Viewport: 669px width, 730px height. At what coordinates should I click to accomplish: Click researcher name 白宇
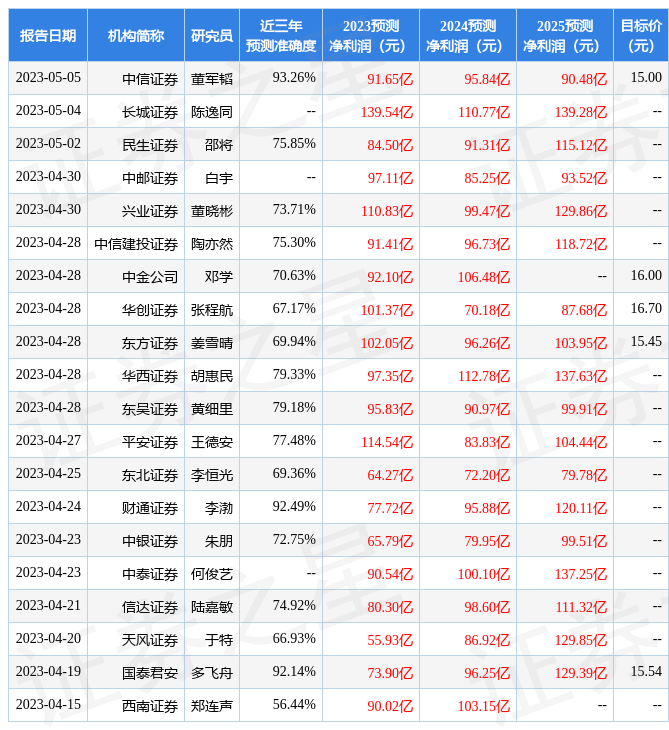click(219, 178)
